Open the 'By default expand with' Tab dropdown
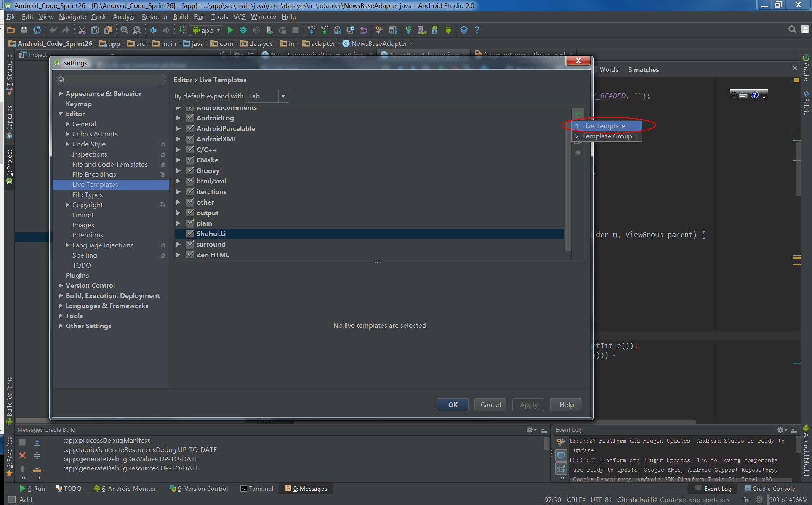This screenshot has height=505, width=812. click(x=267, y=96)
